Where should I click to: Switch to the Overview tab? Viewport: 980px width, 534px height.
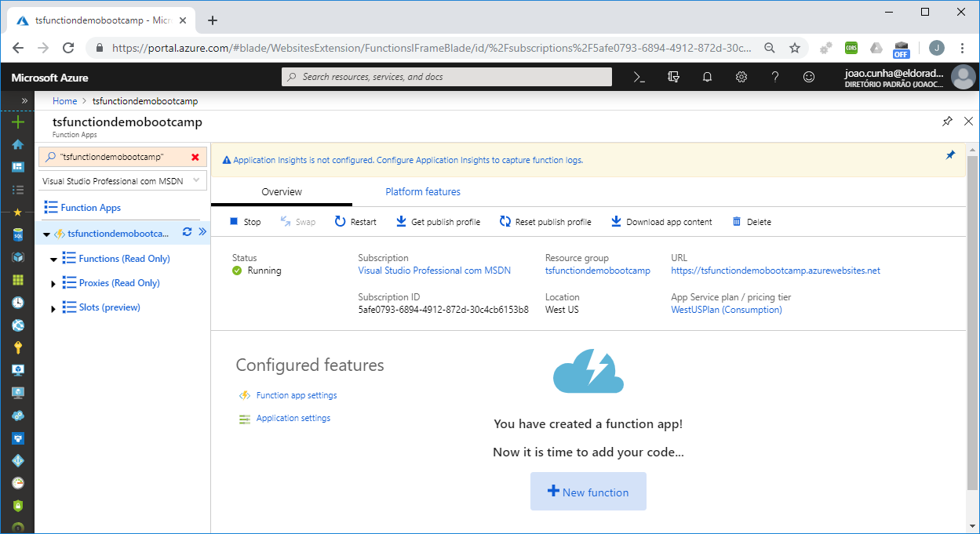[x=282, y=191]
